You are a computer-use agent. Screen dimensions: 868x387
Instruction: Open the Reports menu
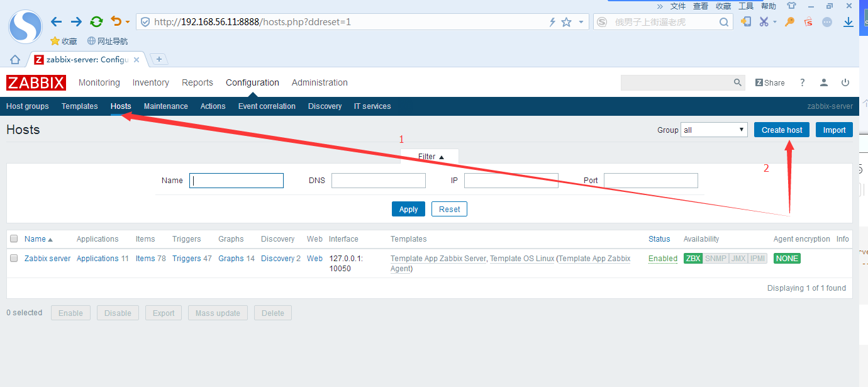(198, 82)
